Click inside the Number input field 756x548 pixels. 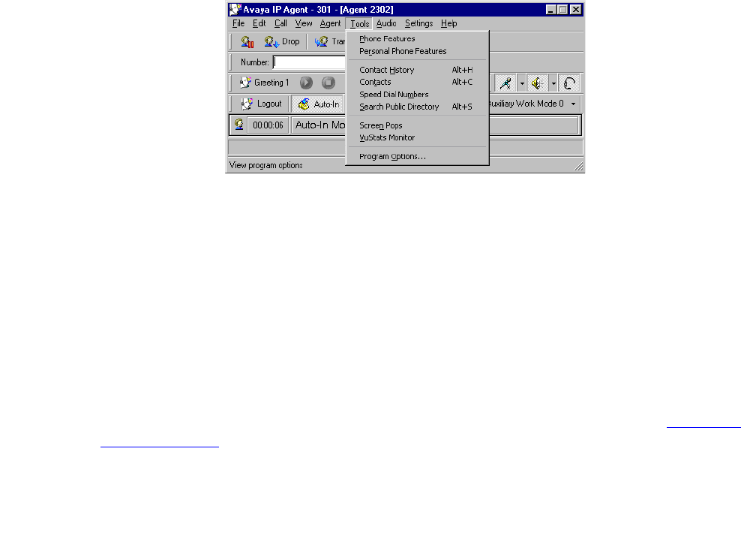310,62
